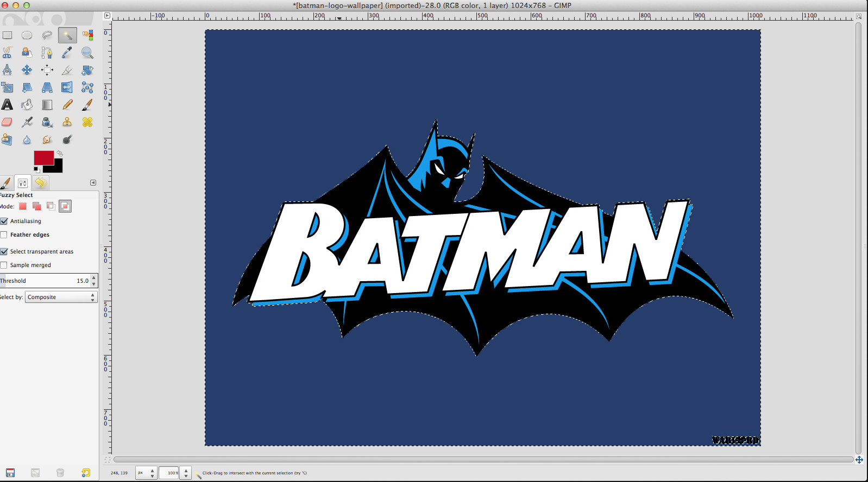Select the Paintbrush tool
868x482 pixels.
pos(87,105)
